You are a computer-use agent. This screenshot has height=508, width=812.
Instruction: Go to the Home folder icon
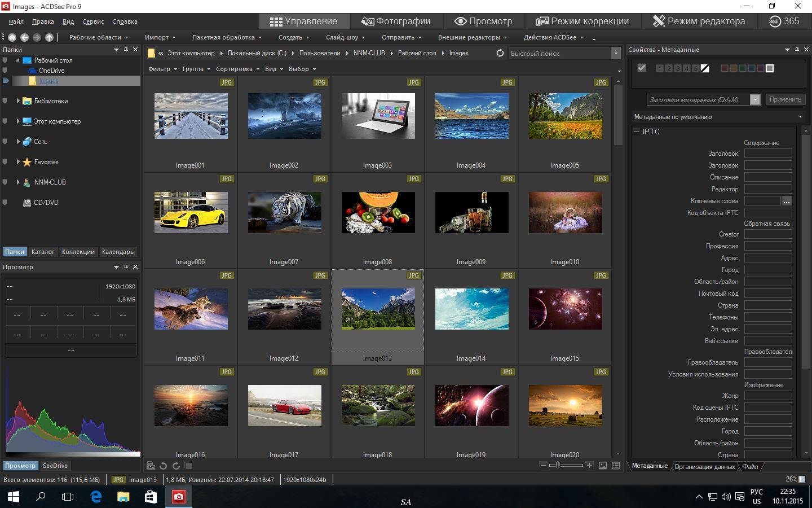(12, 37)
